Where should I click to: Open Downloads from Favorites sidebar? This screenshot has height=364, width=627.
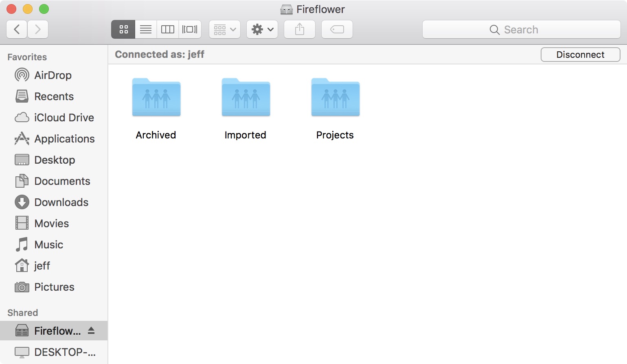coord(61,202)
